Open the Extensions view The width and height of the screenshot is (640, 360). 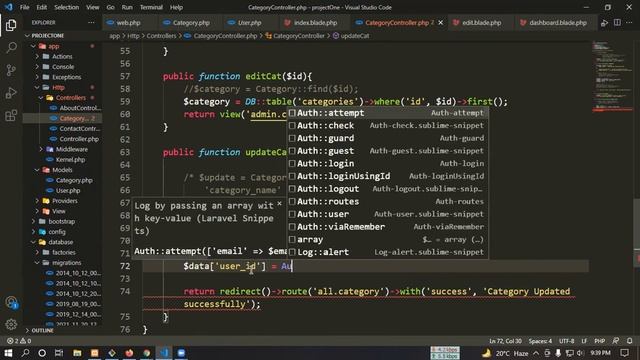pyautogui.click(x=11, y=116)
